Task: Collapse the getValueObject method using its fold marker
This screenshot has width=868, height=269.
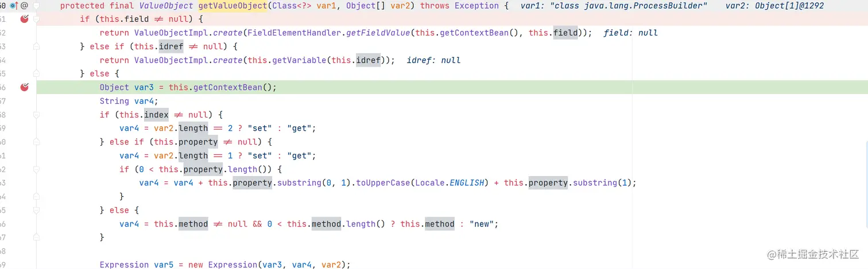Action: click(x=36, y=6)
